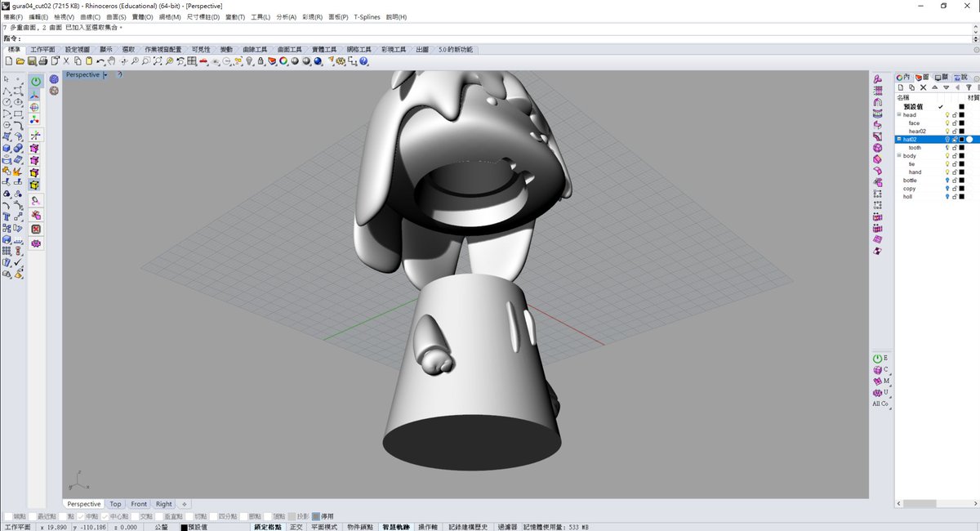Click the 預設值 layer indicator in status bar
The height and width of the screenshot is (531, 980).
(193, 527)
